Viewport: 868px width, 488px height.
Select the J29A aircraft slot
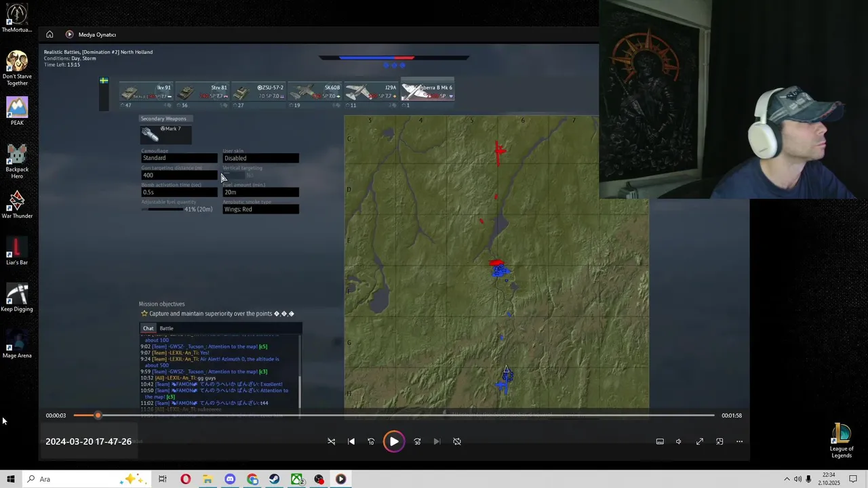click(370, 95)
